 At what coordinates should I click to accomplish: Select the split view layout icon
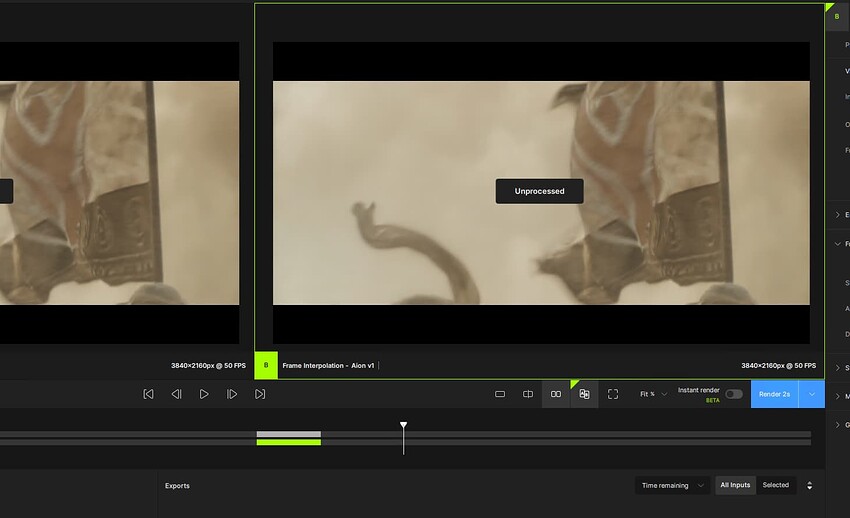click(528, 394)
